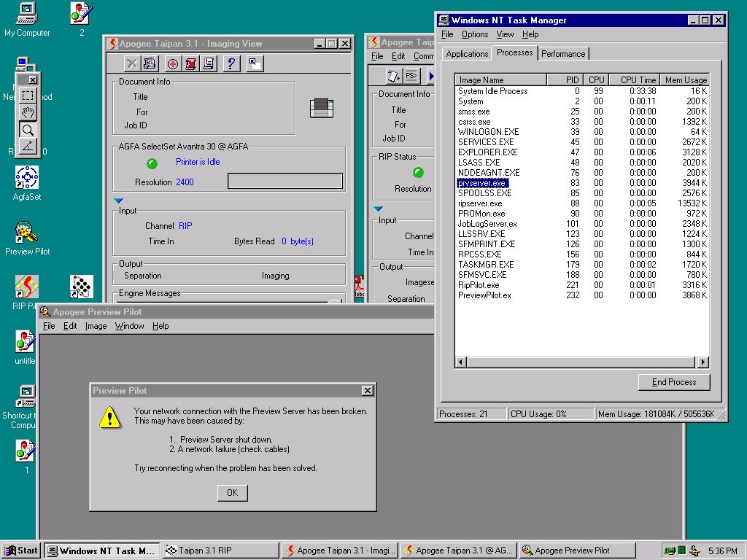Click the clock showing 5:36 PM
Screen dimensions: 747x560
[x=722, y=551]
